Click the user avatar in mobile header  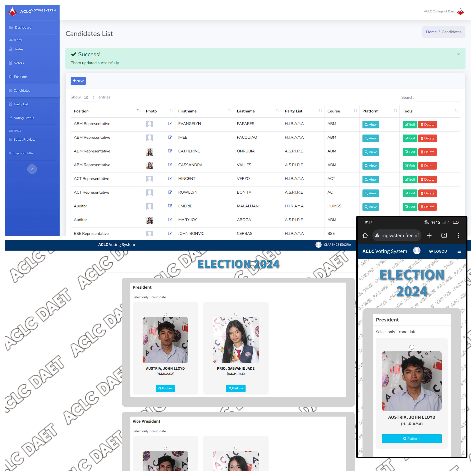point(417,251)
